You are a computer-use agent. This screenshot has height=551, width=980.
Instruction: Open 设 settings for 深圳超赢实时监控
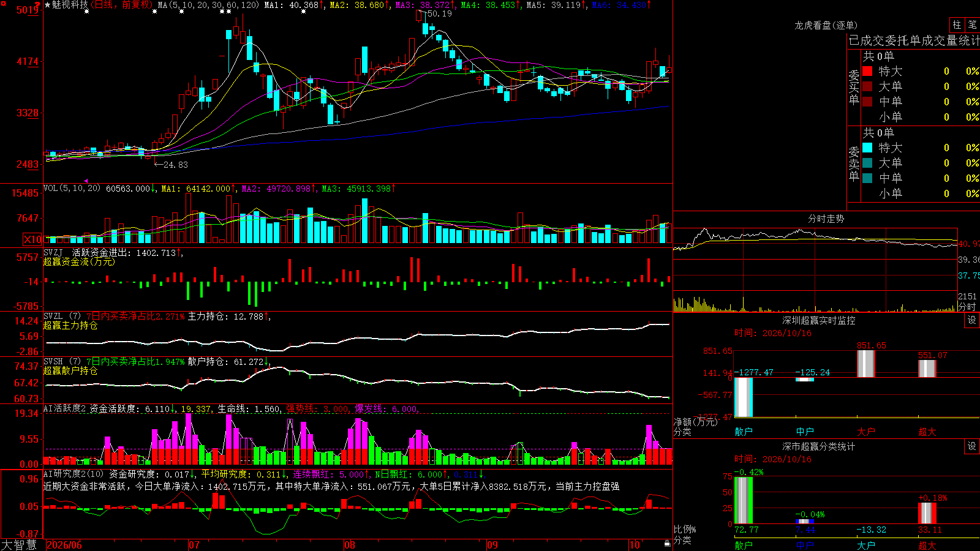tap(972, 320)
